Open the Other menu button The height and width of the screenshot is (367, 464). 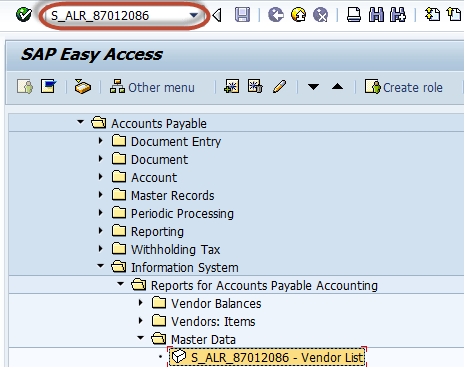pos(152,87)
